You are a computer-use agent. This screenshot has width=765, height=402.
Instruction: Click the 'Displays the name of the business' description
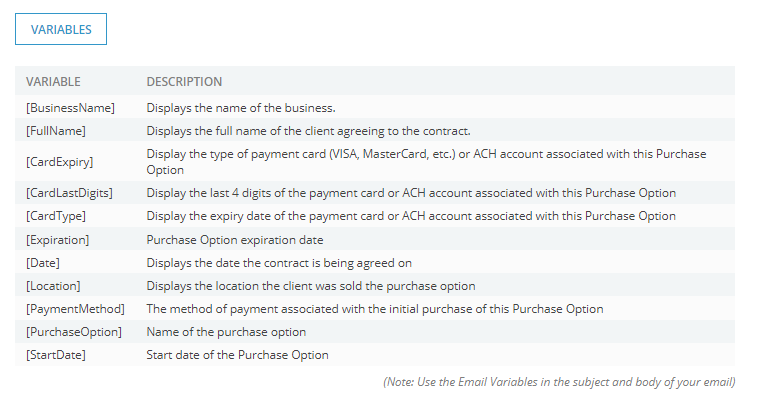[x=241, y=108]
